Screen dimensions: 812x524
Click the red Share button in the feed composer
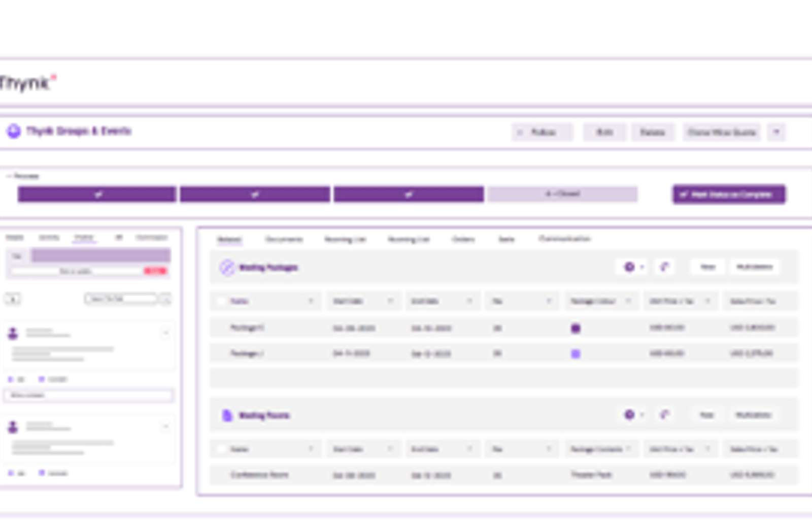pos(155,271)
